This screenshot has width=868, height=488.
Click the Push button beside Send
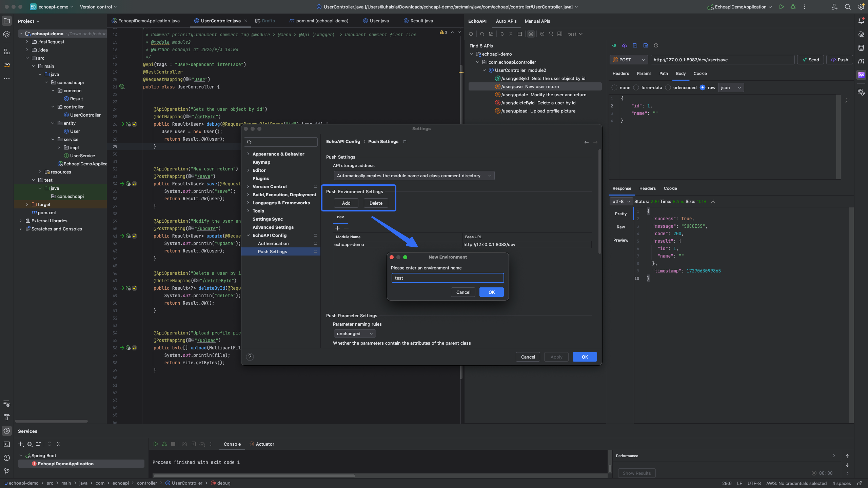coord(839,60)
